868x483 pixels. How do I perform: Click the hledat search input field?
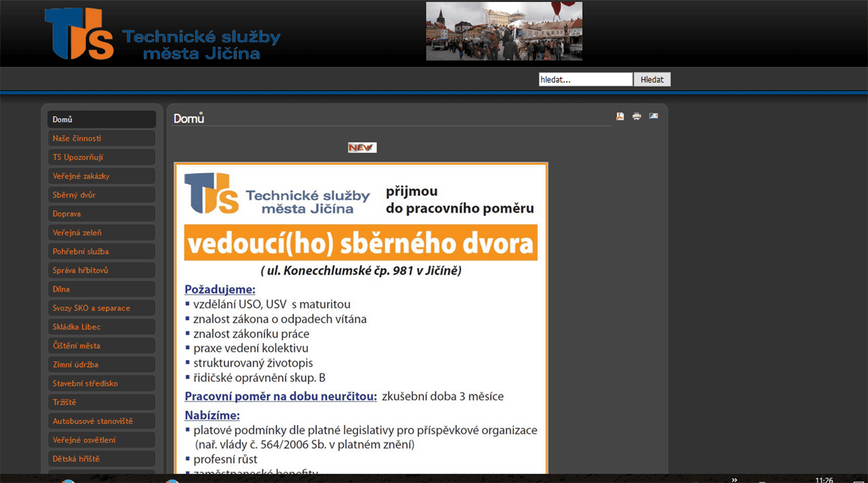pyautogui.click(x=585, y=79)
